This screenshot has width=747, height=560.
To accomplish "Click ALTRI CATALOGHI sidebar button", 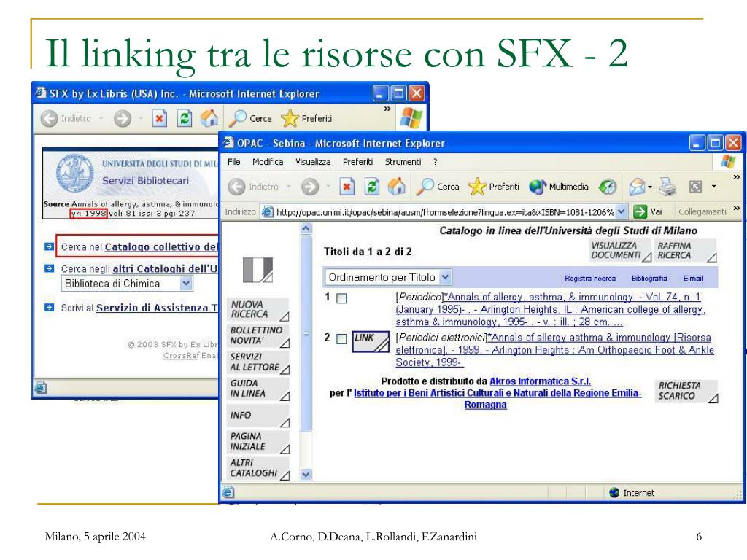I will coord(259,468).
